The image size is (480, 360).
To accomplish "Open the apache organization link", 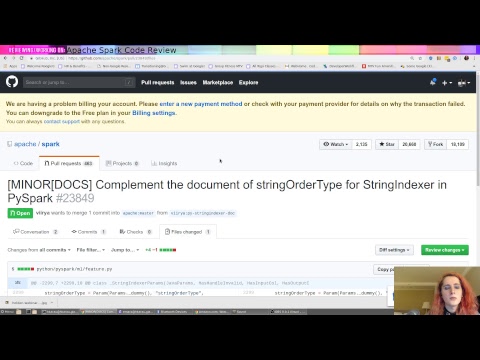I will pos(25,144).
